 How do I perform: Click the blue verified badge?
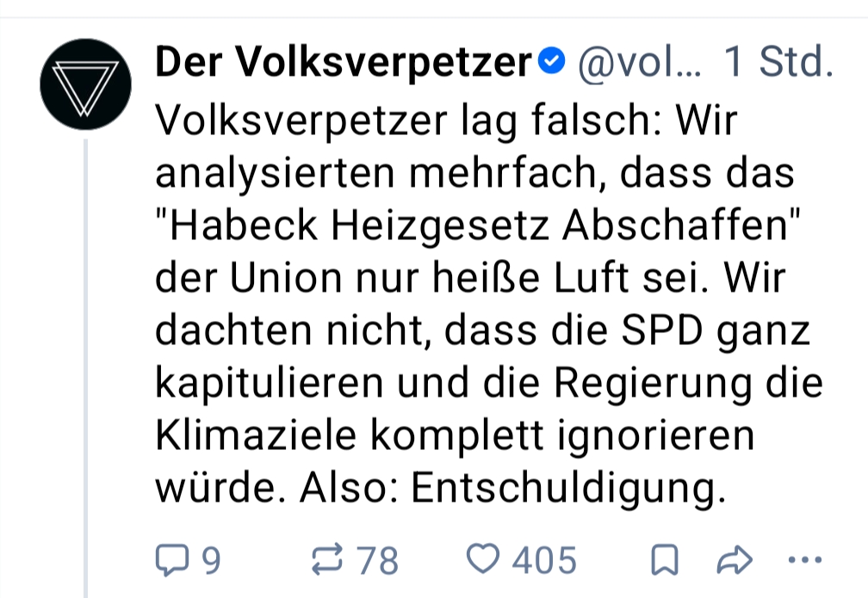(x=550, y=62)
